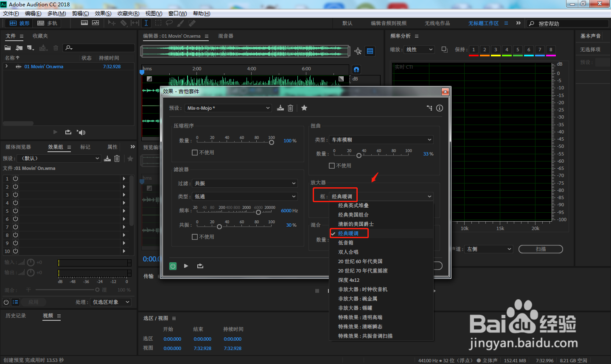Play preview in the guitar suite dialog
This screenshot has width=611, height=364.
(x=186, y=266)
